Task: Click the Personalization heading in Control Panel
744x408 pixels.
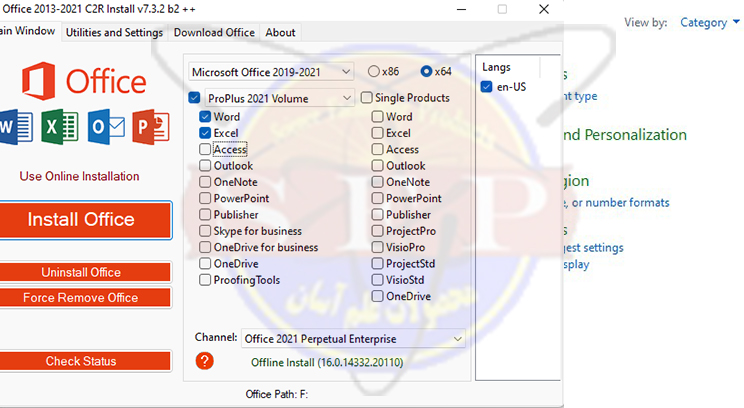Action: click(624, 135)
